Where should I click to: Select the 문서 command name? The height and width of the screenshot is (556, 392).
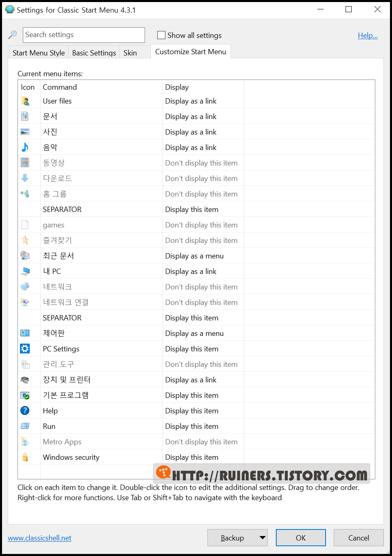(x=50, y=117)
